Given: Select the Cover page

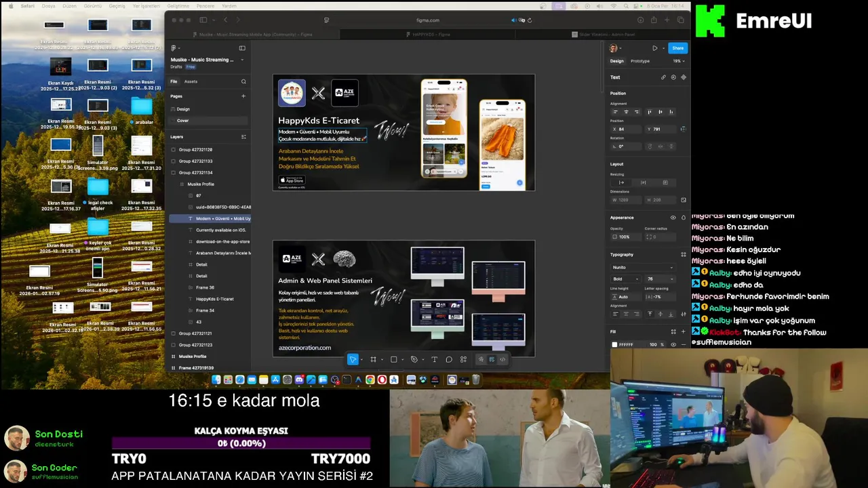Looking at the screenshot, I should (183, 121).
